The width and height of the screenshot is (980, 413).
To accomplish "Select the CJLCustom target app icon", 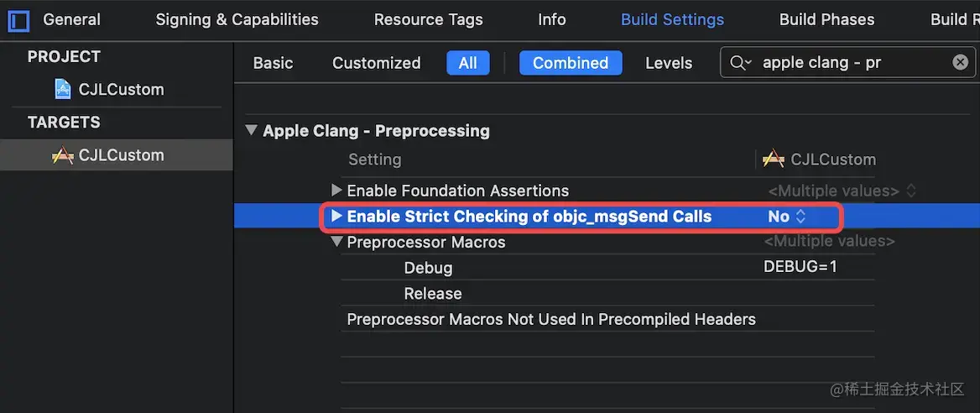I will (63, 155).
